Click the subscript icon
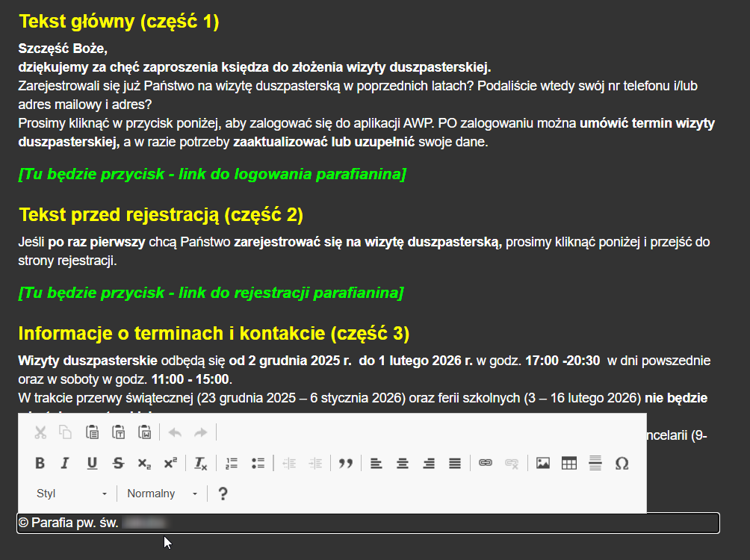 pos(144,464)
